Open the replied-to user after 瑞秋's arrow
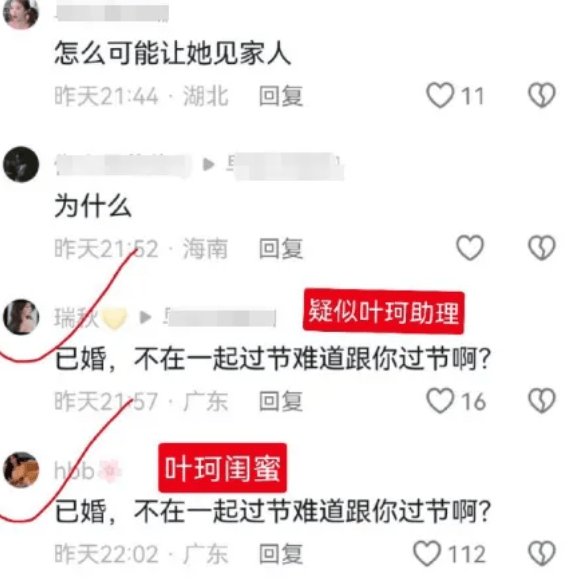Viewport: 579px width, 583px height. (219, 318)
